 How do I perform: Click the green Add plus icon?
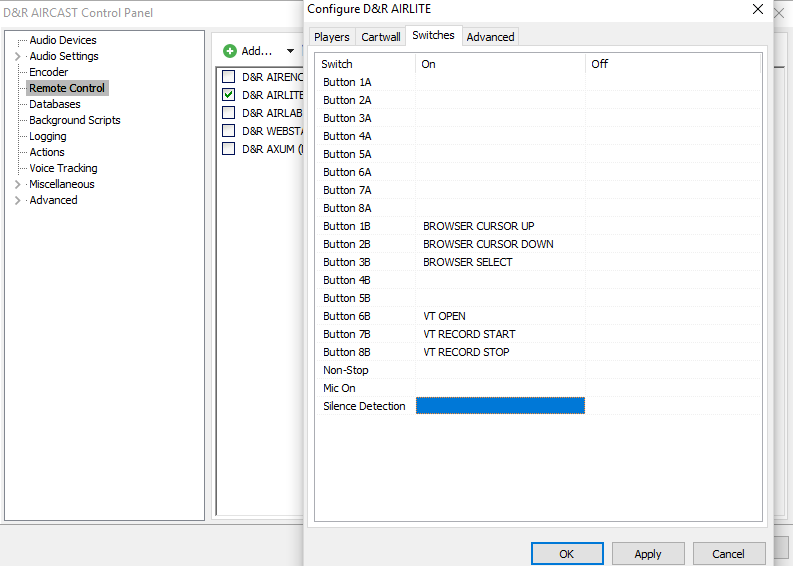(x=230, y=51)
